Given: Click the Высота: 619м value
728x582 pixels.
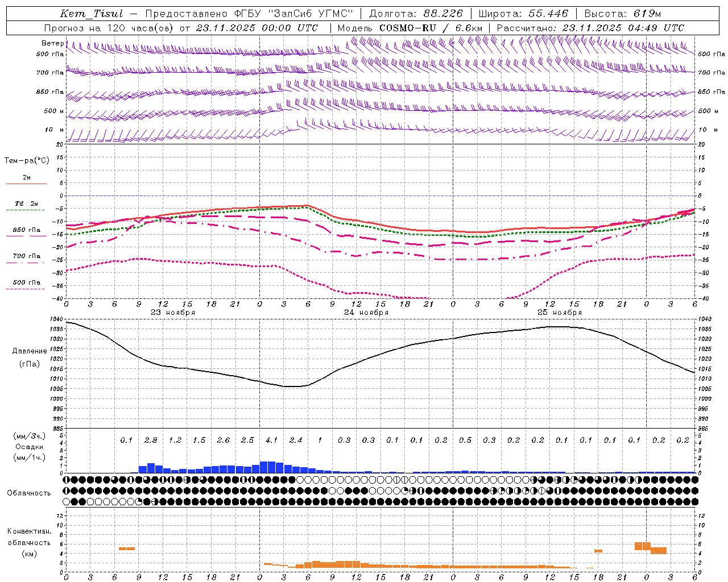Looking at the screenshot, I should (x=623, y=14).
